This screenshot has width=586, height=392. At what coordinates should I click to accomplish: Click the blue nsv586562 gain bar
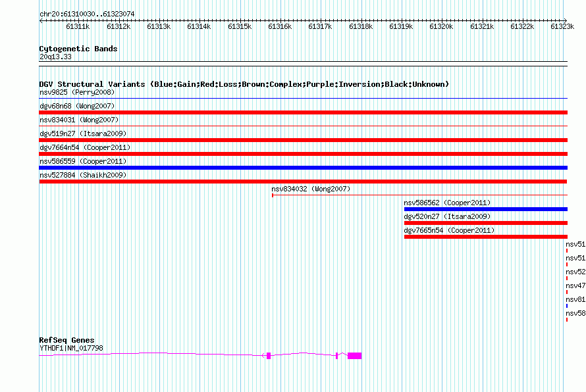click(486, 209)
